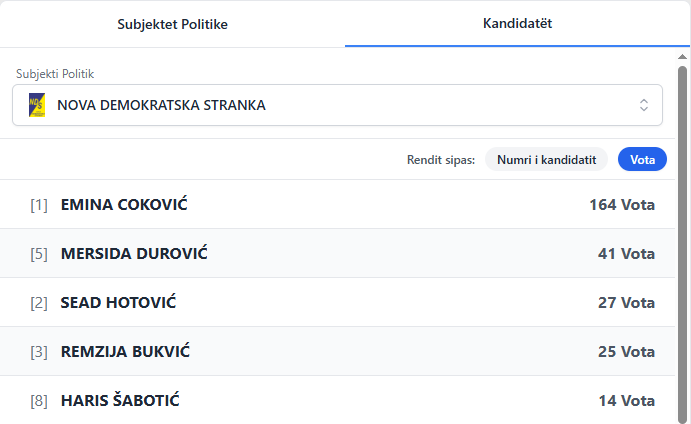Sort by Numri i kandidatit
Viewport: 691px width, 424px height.
pyautogui.click(x=546, y=159)
